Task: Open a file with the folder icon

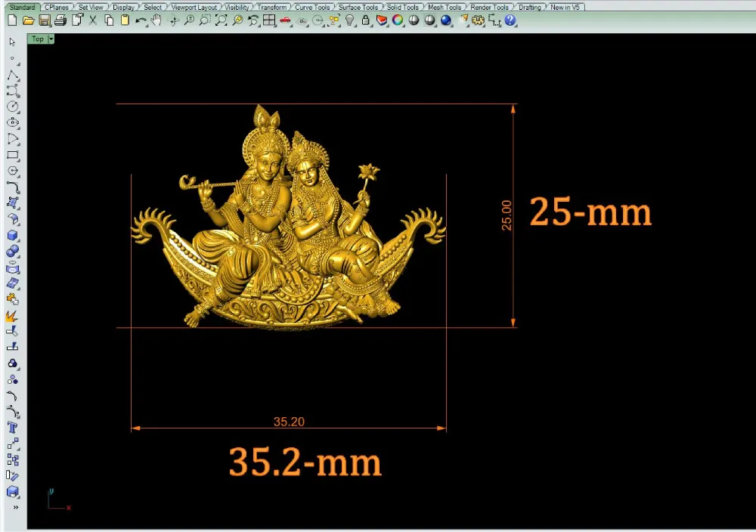Action: 29,20
